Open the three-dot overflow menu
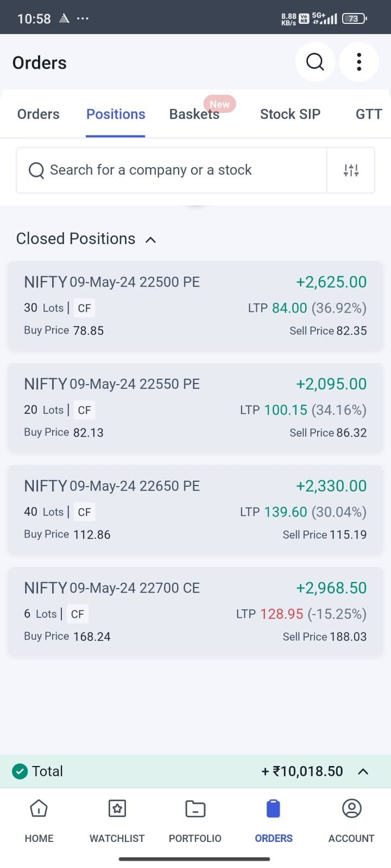This screenshot has height=868, width=391. [x=359, y=62]
